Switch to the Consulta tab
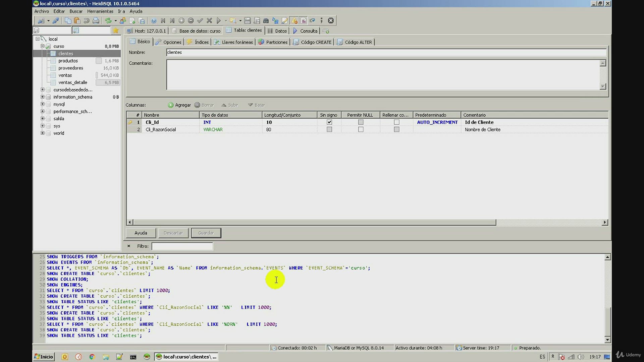The width and height of the screenshot is (644, 362). point(305,31)
